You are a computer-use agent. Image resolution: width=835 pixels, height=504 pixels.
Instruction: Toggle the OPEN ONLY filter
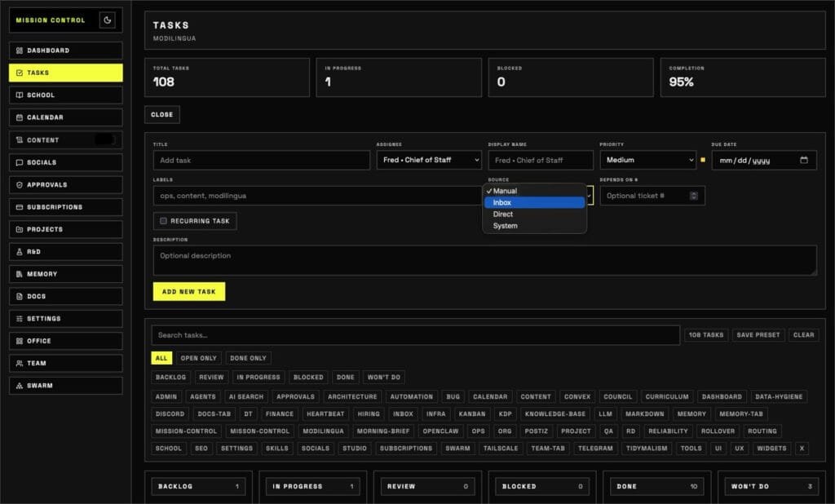199,358
